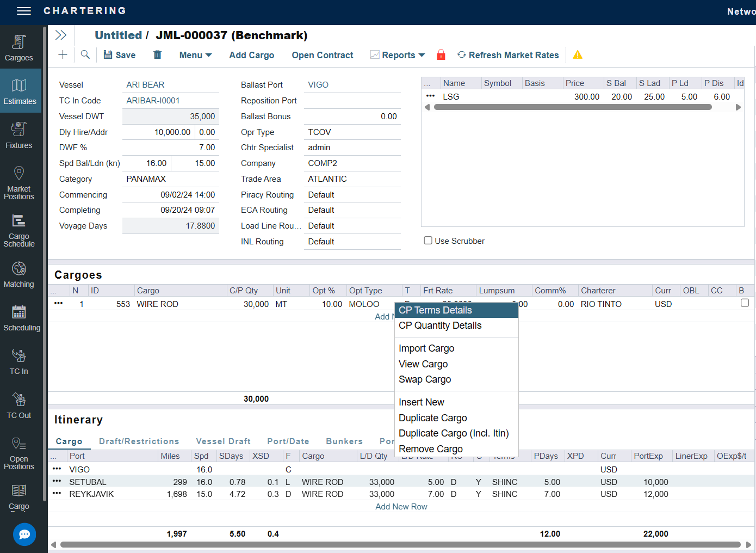Open Fixtures in the sidebar
Viewport: 756px width, 553px height.
(19, 135)
